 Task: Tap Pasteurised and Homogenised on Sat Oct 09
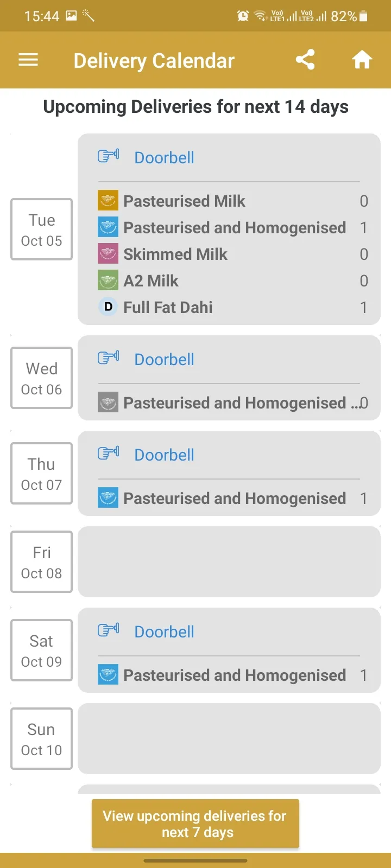[235, 675]
